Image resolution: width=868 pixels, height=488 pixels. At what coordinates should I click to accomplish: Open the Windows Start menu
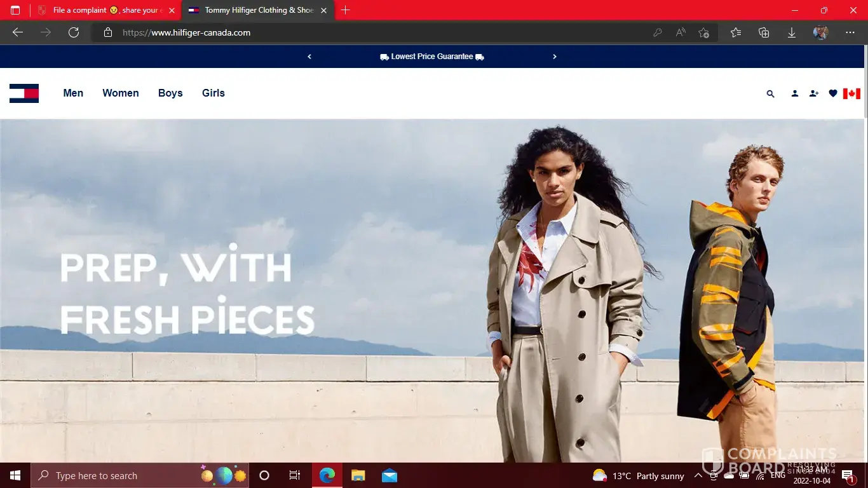click(x=15, y=475)
